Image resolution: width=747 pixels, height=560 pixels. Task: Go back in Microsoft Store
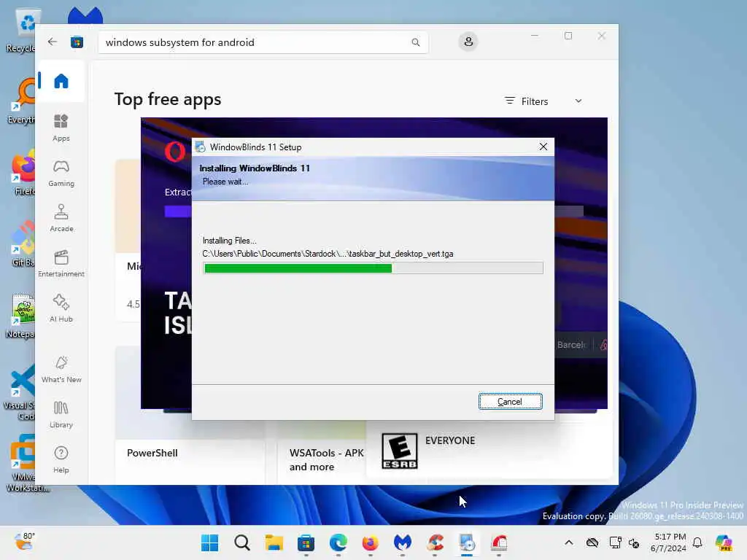point(53,42)
